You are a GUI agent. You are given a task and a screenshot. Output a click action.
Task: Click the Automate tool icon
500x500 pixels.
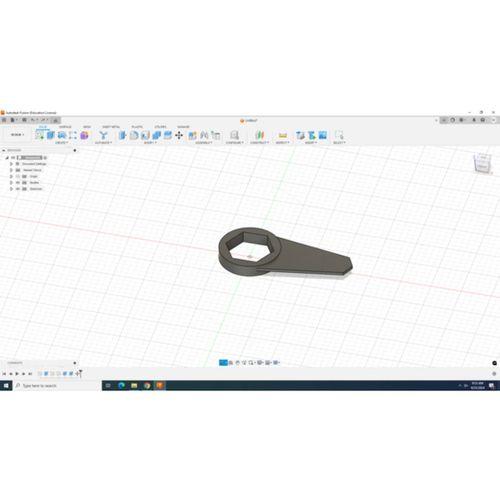[x=103, y=135]
